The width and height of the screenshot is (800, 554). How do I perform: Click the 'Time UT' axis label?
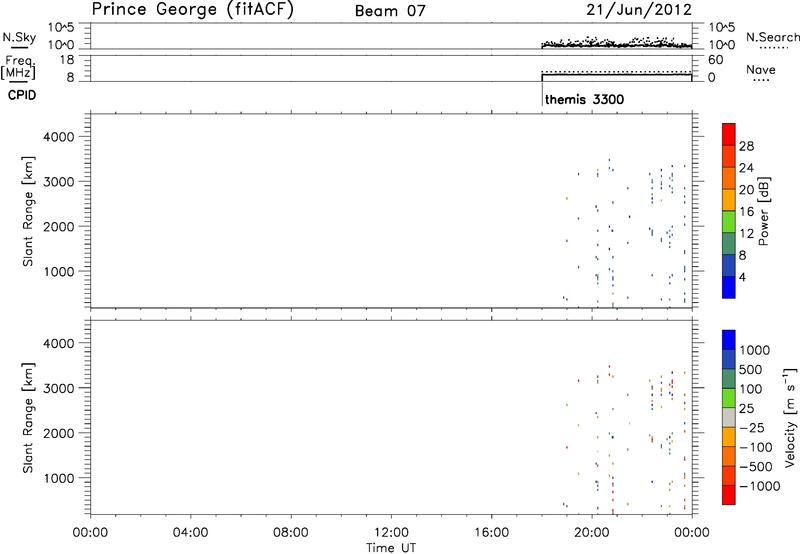click(391, 547)
